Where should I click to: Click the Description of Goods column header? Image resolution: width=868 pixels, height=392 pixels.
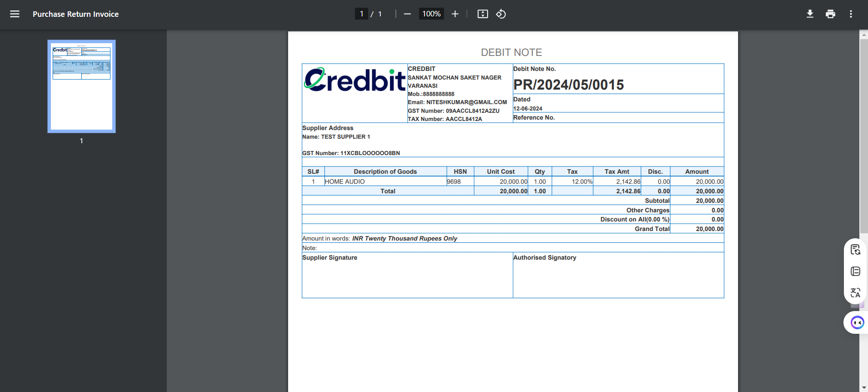click(385, 171)
